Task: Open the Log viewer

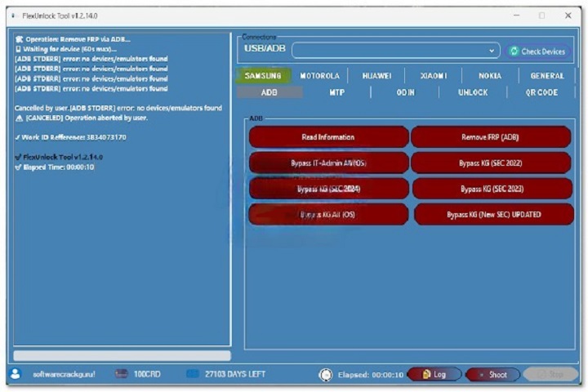Action: 434,374
